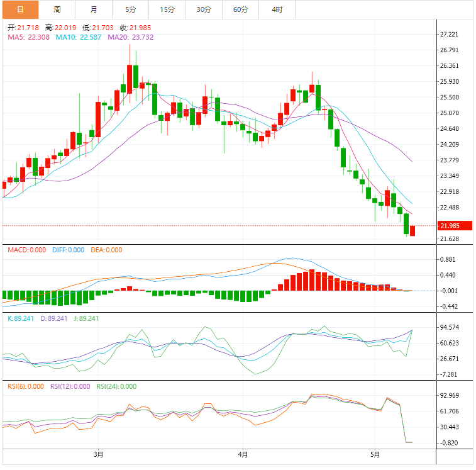This screenshot has height=470, width=476.
Task: Open the 15分 timeframe tab
Action: [x=167, y=9]
